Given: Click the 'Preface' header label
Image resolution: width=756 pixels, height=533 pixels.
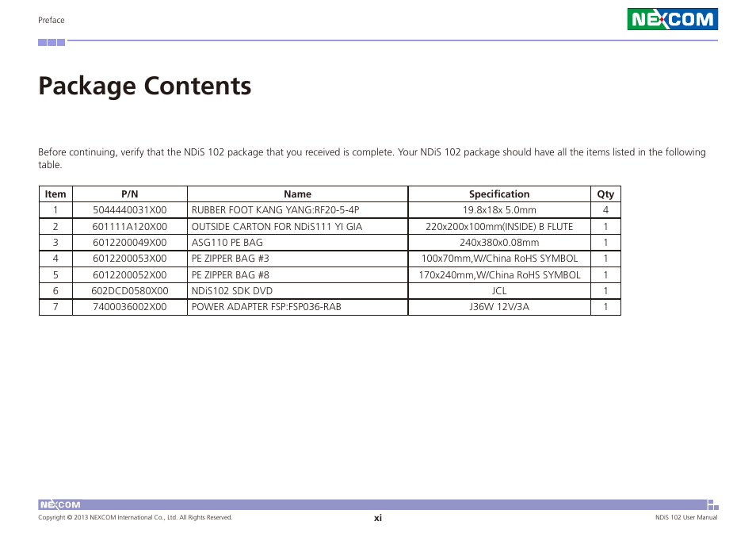Looking at the screenshot, I should (51, 21).
